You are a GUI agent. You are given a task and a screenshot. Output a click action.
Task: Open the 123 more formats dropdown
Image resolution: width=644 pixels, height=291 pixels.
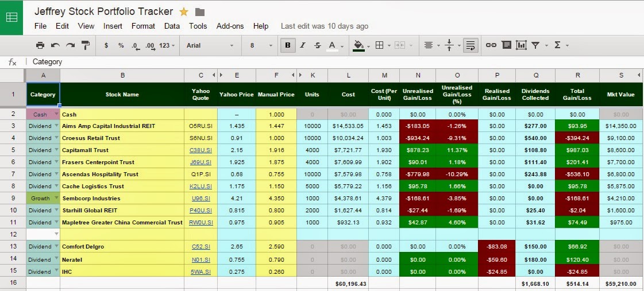pos(167,45)
